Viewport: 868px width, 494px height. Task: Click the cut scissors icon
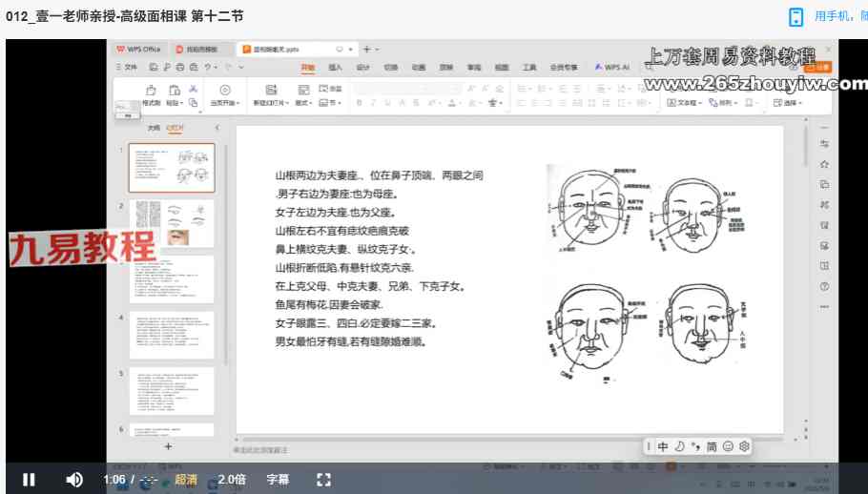coord(193,89)
